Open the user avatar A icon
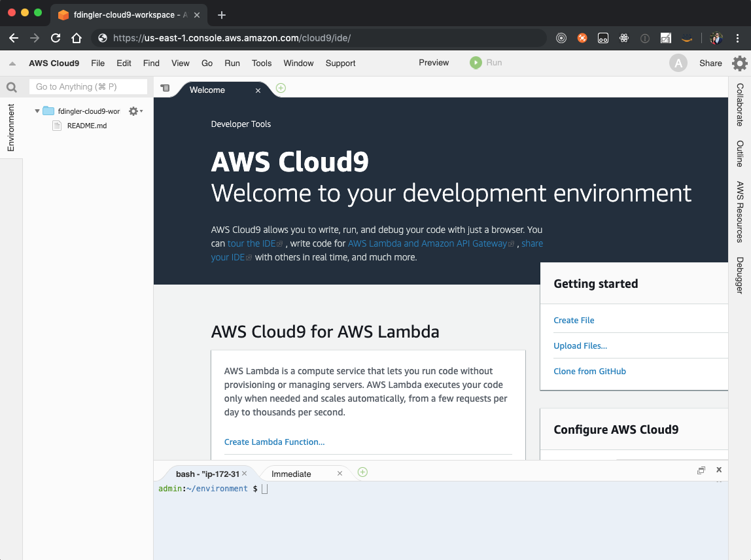751x560 pixels. click(x=678, y=63)
